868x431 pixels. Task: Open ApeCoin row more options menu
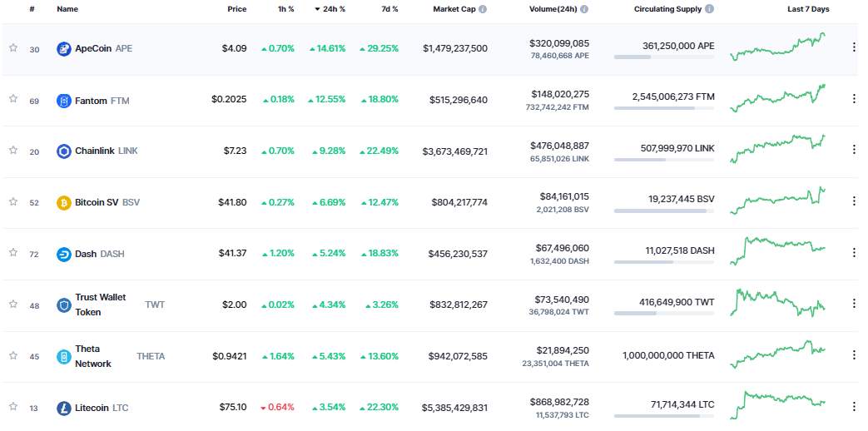(x=854, y=47)
